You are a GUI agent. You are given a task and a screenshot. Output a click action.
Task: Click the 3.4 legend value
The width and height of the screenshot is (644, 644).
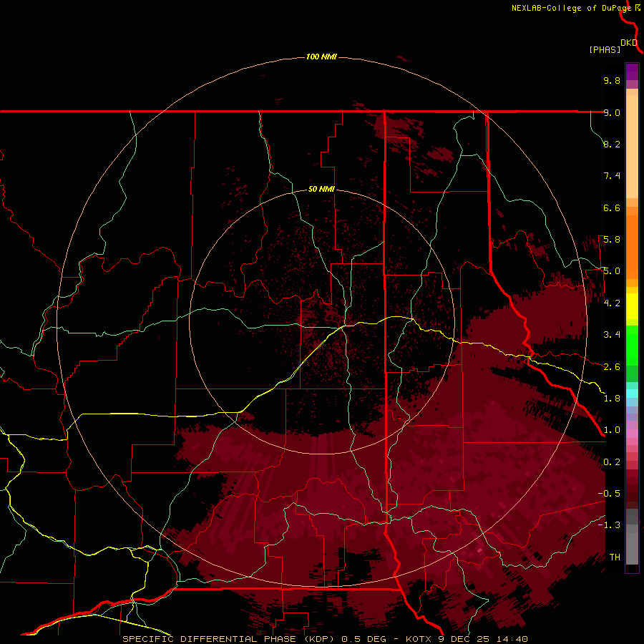[x=612, y=335]
